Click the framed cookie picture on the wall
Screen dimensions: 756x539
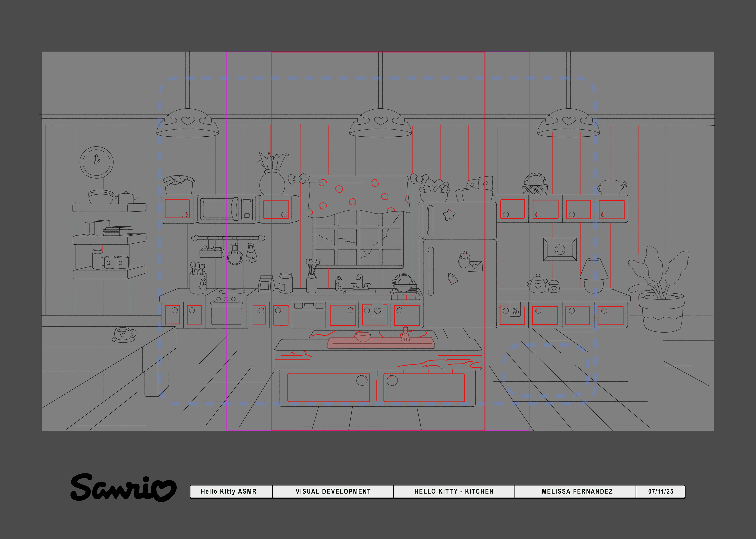pyautogui.click(x=560, y=249)
